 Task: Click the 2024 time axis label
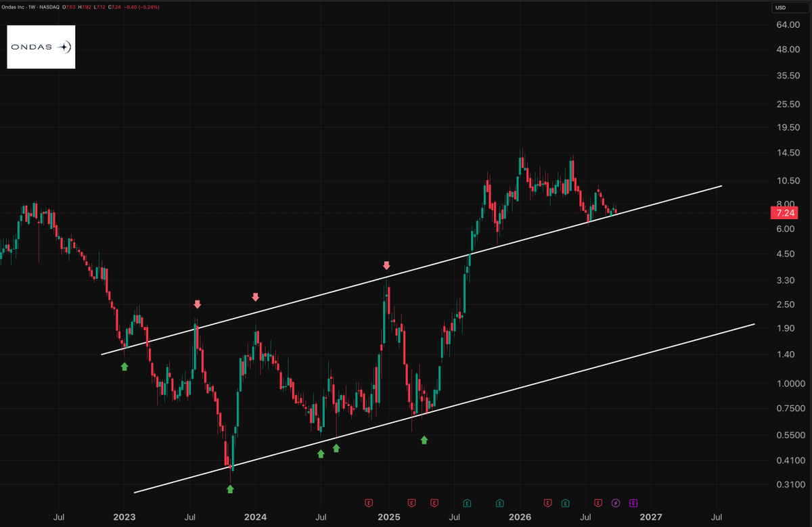[256, 518]
